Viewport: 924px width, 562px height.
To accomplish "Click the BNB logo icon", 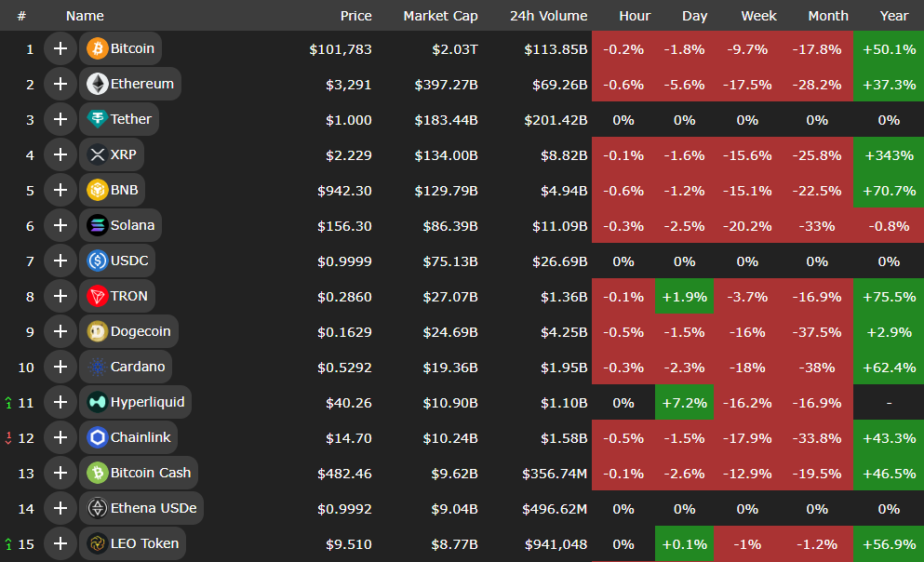I will pyautogui.click(x=97, y=190).
